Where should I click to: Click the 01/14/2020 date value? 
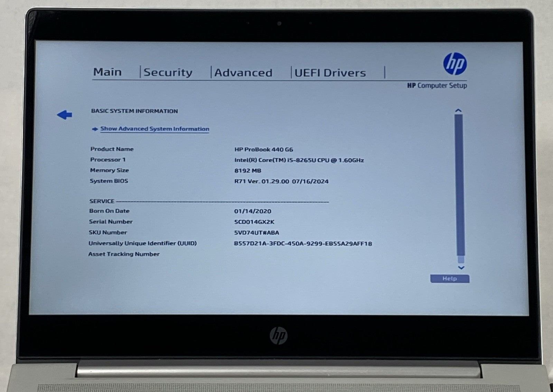[253, 211]
